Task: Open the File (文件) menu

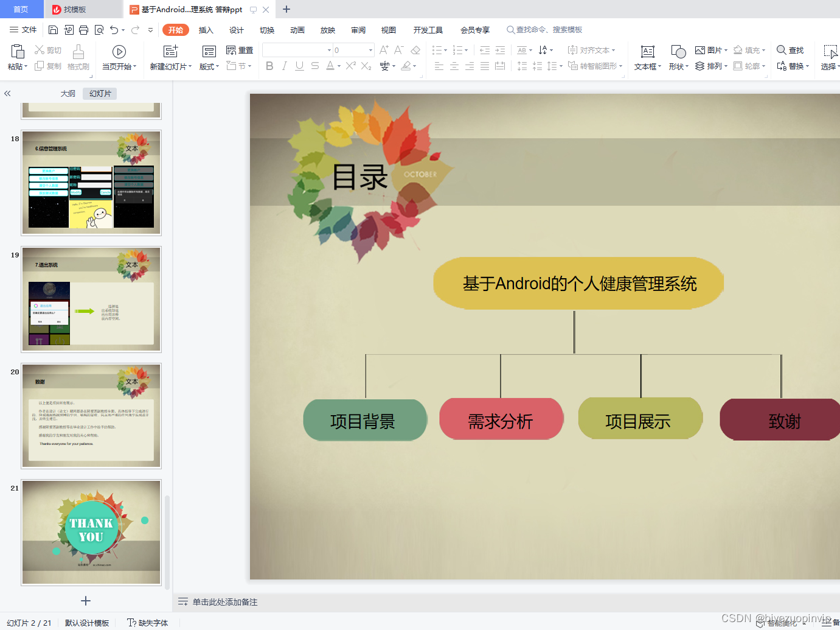Action: 23,30
